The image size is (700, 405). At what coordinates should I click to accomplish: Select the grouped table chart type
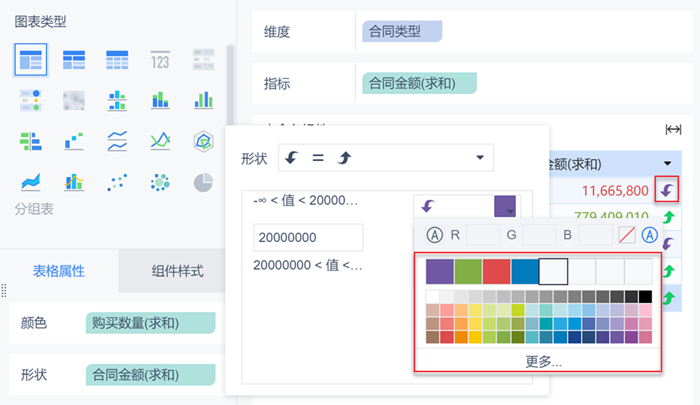pos(31,60)
